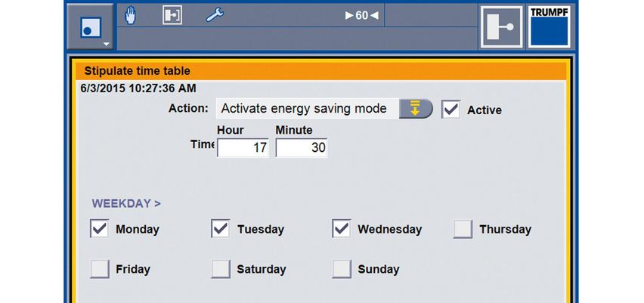The height and width of the screenshot is (303, 644).
Task: Uncheck the Wednesday checkbox
Action: tap(342, 229)
